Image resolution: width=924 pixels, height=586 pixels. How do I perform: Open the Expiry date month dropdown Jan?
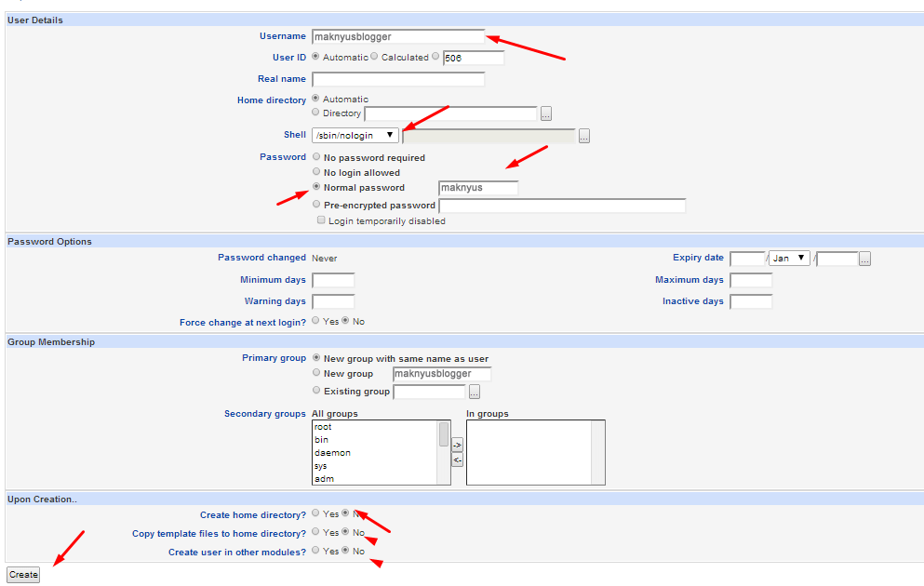[789, 258]
